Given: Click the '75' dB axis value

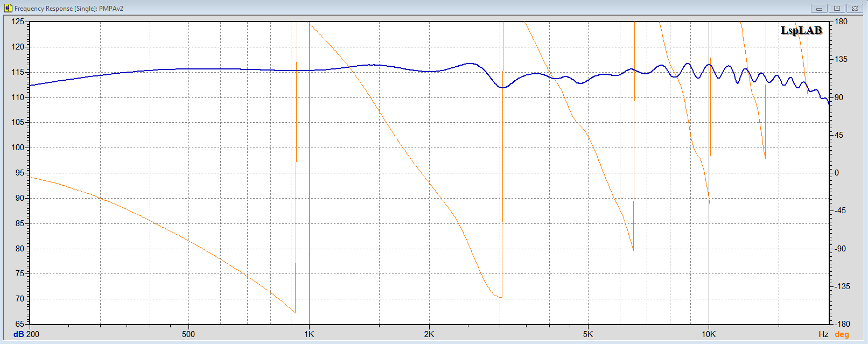Looking at the screenshot, I should coord(20,273).
